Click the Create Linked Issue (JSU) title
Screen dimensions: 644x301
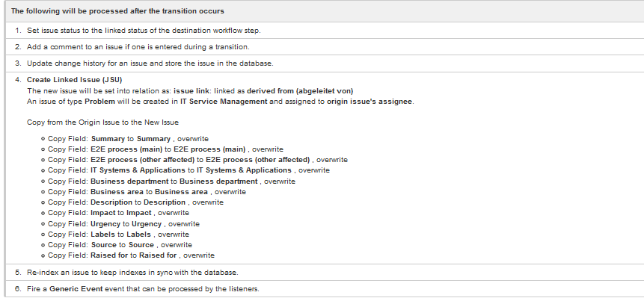pos(74,80)
